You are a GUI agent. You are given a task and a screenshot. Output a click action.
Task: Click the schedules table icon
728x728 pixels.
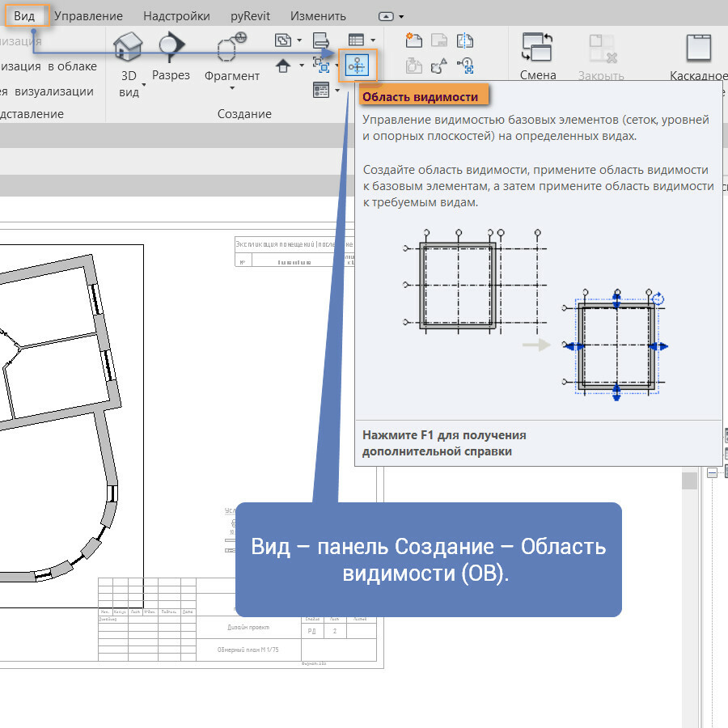(x=355, y=40)
